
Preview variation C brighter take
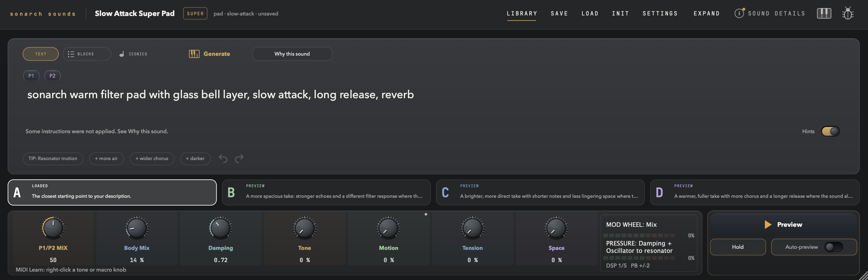[x=540, y=192]
